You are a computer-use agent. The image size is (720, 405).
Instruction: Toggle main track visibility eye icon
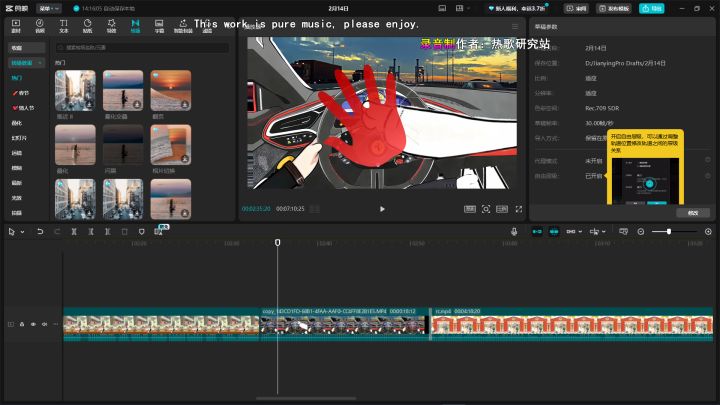33,324
